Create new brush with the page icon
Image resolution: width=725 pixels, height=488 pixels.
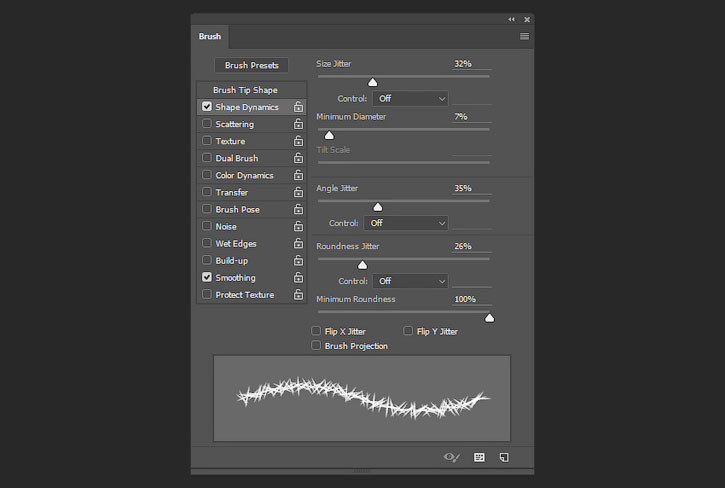click(504, 457)
